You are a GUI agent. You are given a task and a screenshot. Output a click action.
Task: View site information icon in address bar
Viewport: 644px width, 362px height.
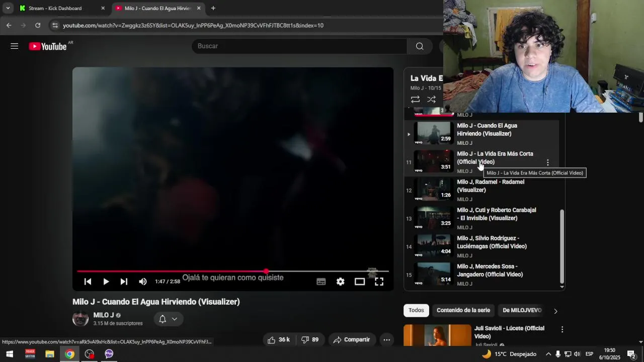pos(55,25)
